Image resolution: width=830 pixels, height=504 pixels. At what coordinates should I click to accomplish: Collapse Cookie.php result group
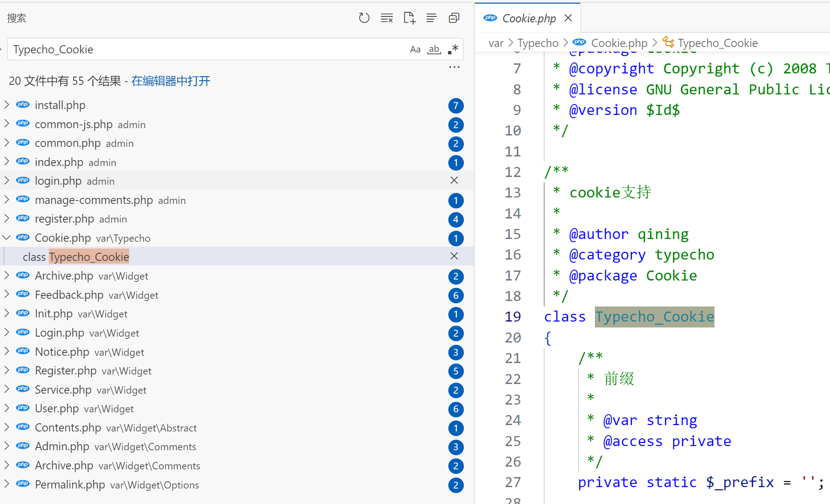7,238
